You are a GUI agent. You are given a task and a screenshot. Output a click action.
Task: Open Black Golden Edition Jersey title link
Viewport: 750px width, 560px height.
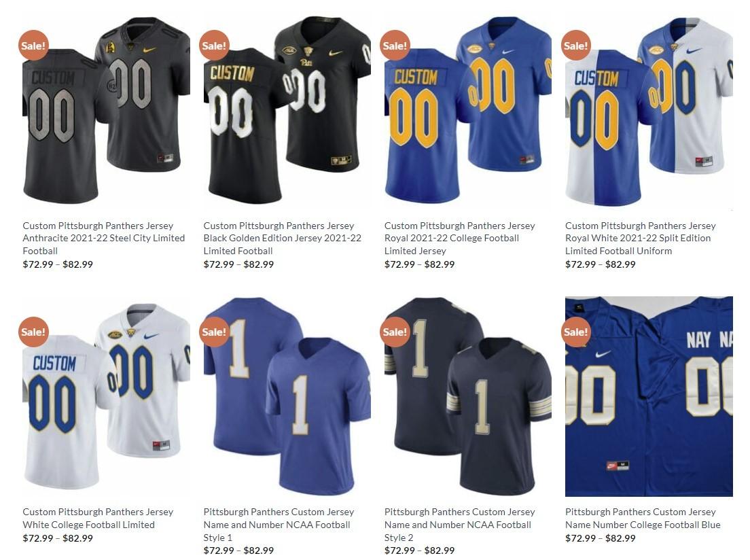click(282, 238)
